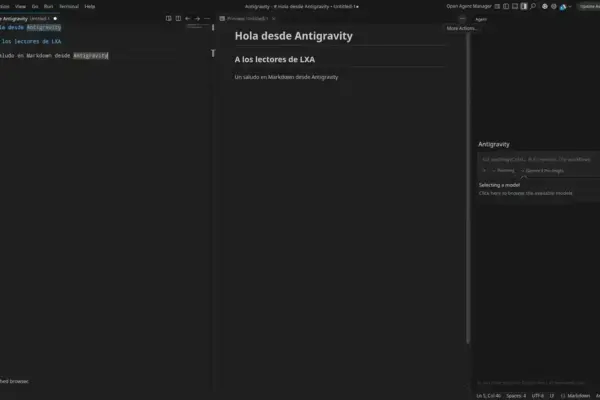Image resolution: width=600 pixels, height=400 pixels.
Task: Click the 'Spaces: 4' indentation status
Action: click(x=516, y=396)
